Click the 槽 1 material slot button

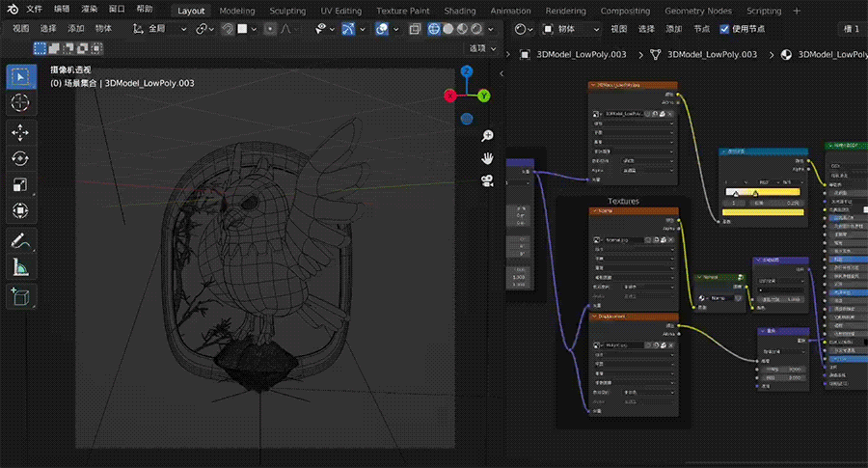[x=852, y=29]
